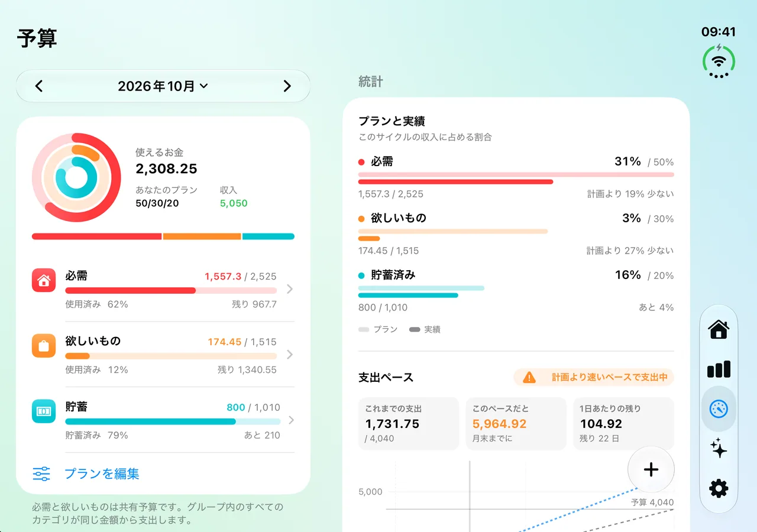Click the 統計 section heading

[x=371, y=82]
